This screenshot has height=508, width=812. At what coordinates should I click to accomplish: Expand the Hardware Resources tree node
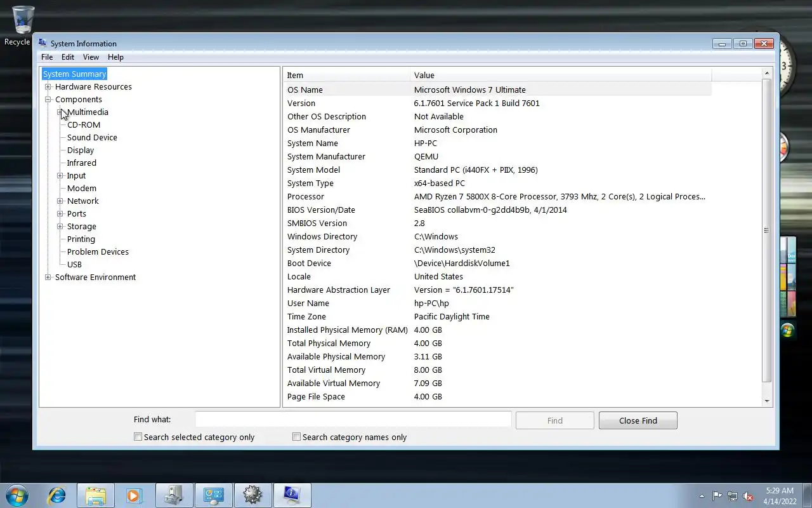click(x=48, y=86)
